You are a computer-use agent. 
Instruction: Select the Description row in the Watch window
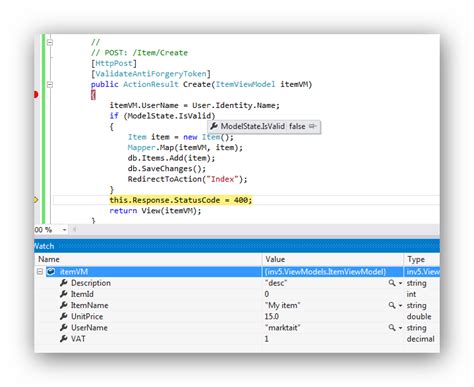click(x=237, y=283)
